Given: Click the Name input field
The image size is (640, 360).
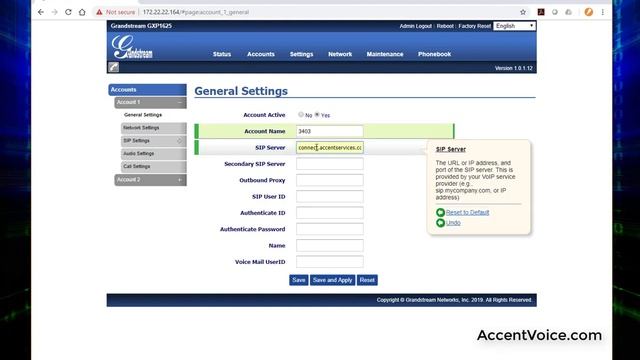Looking at the screenshot, I should 329,245.
